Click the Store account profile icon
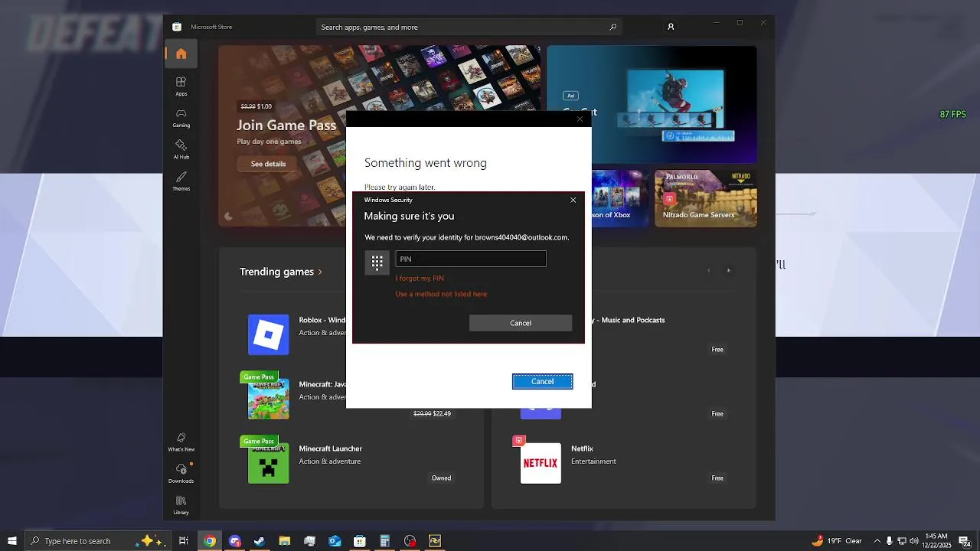Image resolution: width=980 pixels, height=551 pixels. 671,27
